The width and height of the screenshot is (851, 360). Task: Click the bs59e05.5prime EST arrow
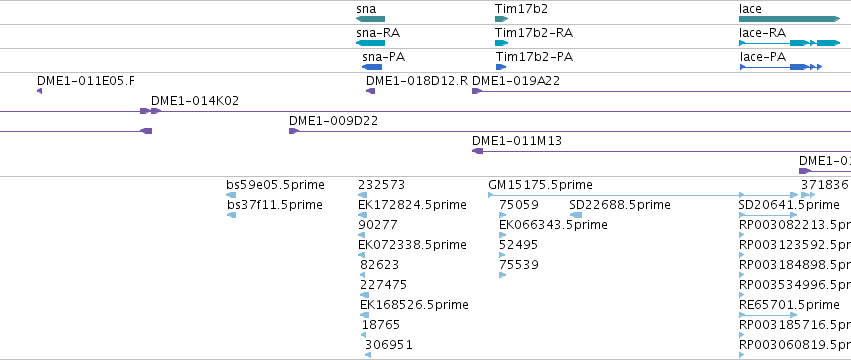(x=231, y=195)
